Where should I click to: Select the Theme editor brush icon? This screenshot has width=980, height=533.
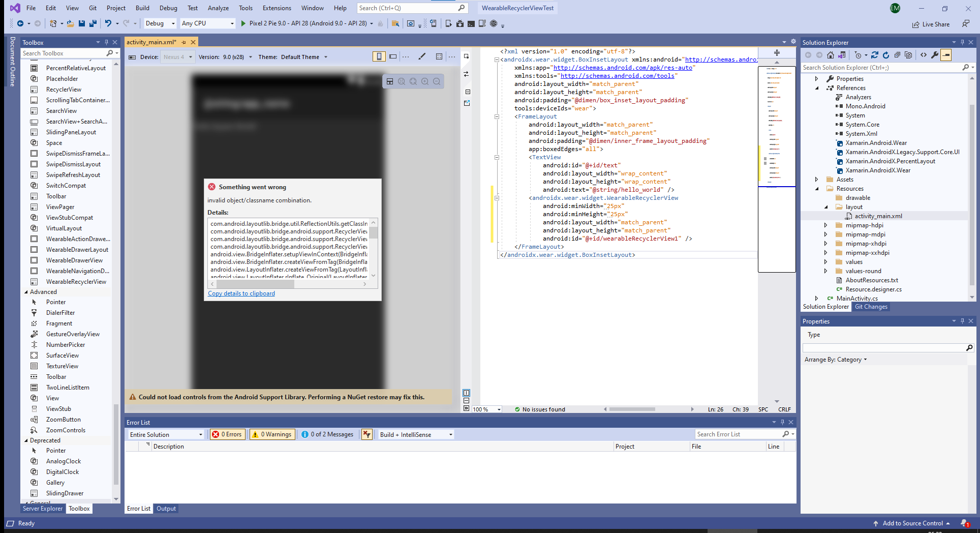[422, 56]
